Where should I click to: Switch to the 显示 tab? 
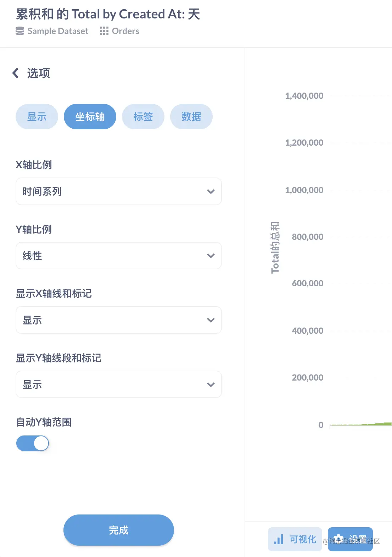[x=37, y=117]
